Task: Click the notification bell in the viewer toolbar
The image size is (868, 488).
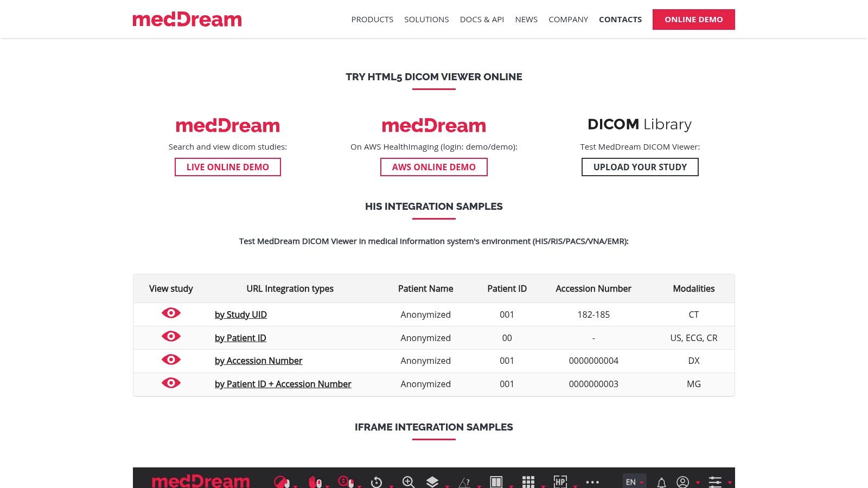Action: click(661, 481)
